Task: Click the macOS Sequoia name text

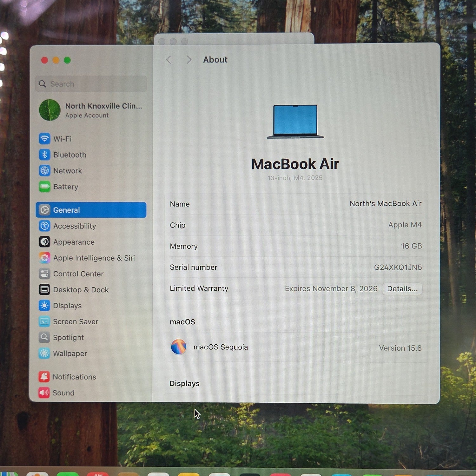Action: [221, 347]
